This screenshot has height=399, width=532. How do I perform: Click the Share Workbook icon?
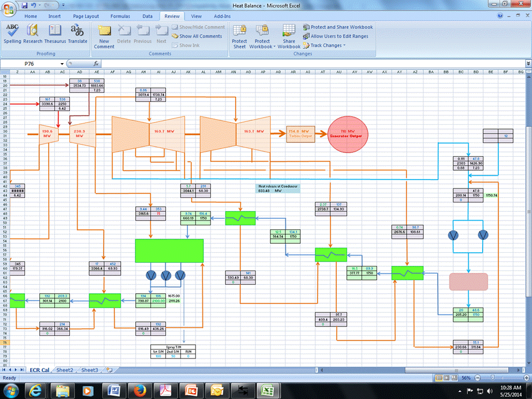[289, 37]
